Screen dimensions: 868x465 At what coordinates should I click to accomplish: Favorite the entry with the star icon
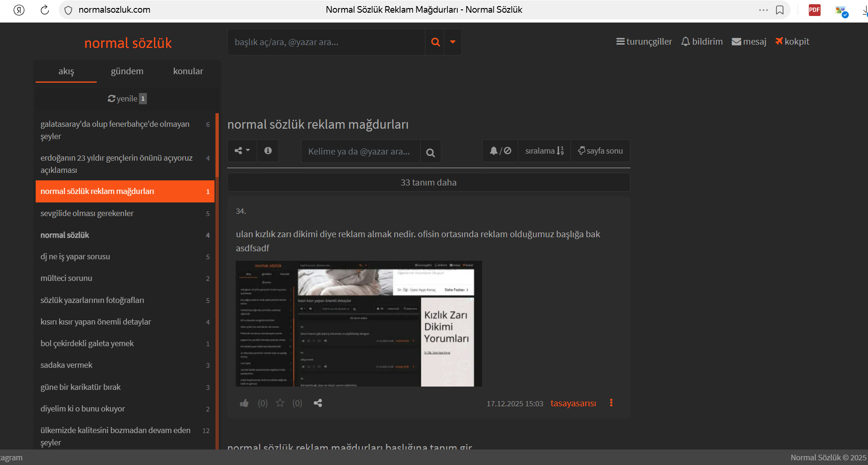coord(280,403)
